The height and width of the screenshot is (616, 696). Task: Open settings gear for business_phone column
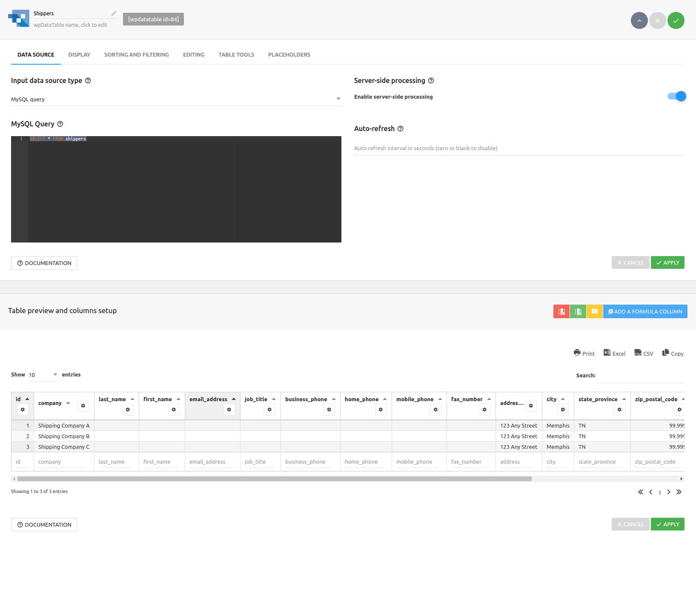329,410
